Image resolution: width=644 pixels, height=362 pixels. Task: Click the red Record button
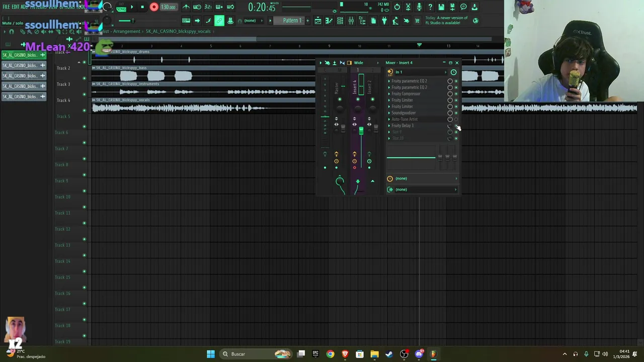pos(154,7)
